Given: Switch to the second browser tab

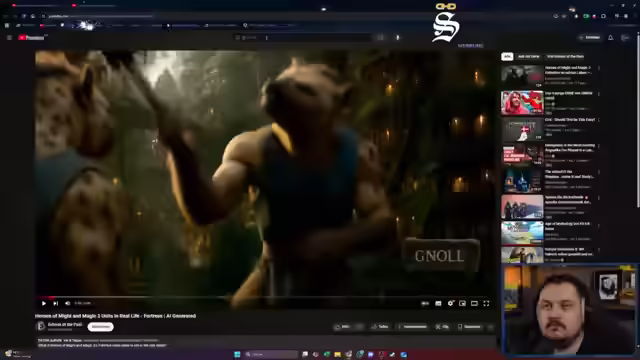Looking at the screenshot, I should point(96,5).
